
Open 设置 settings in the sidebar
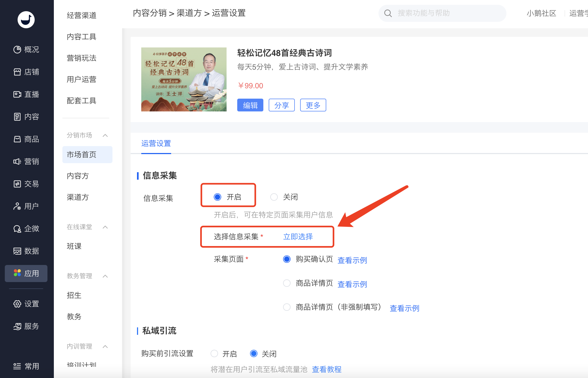coord(26,304)
